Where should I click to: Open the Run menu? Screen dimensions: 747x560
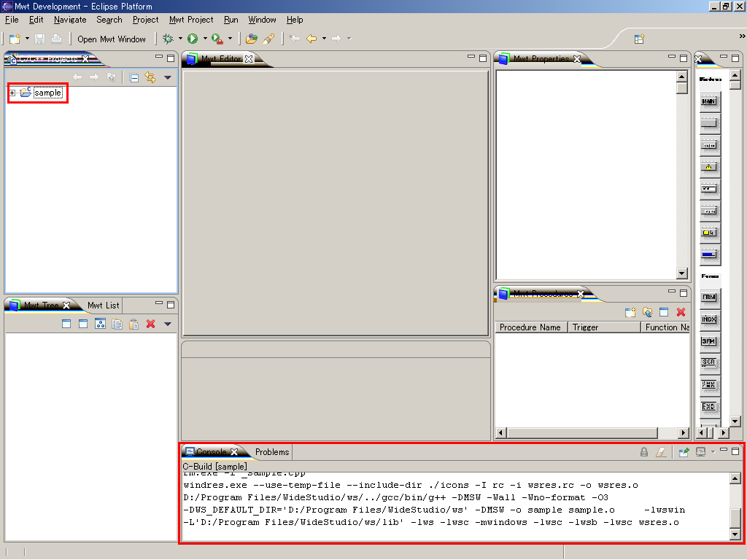tap(231, 20)
